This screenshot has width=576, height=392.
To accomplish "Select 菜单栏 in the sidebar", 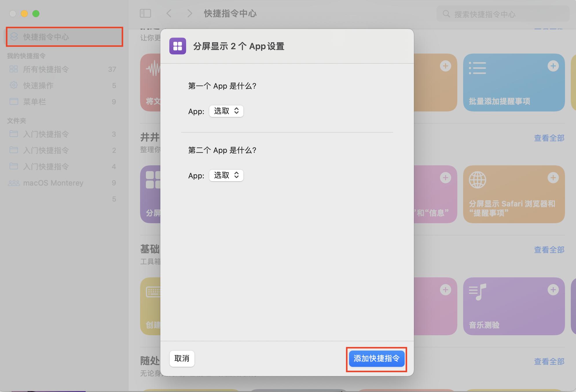I will [34, 102].
